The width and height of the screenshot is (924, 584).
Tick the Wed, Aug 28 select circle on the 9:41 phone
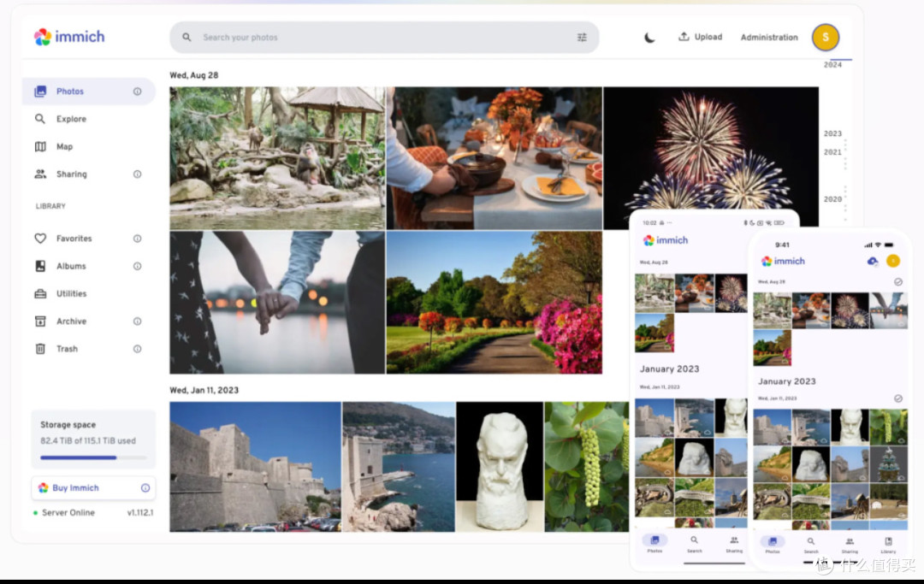pos(898,282)
